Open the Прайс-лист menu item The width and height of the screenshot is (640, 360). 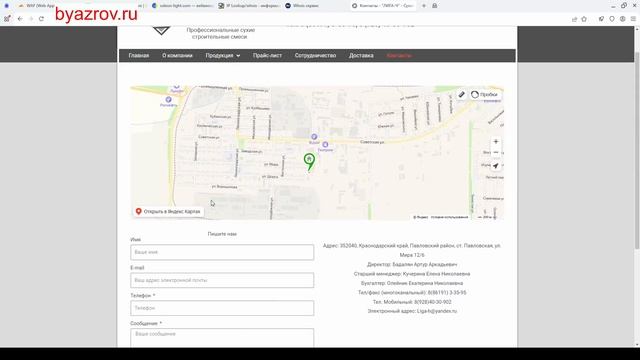267,56
